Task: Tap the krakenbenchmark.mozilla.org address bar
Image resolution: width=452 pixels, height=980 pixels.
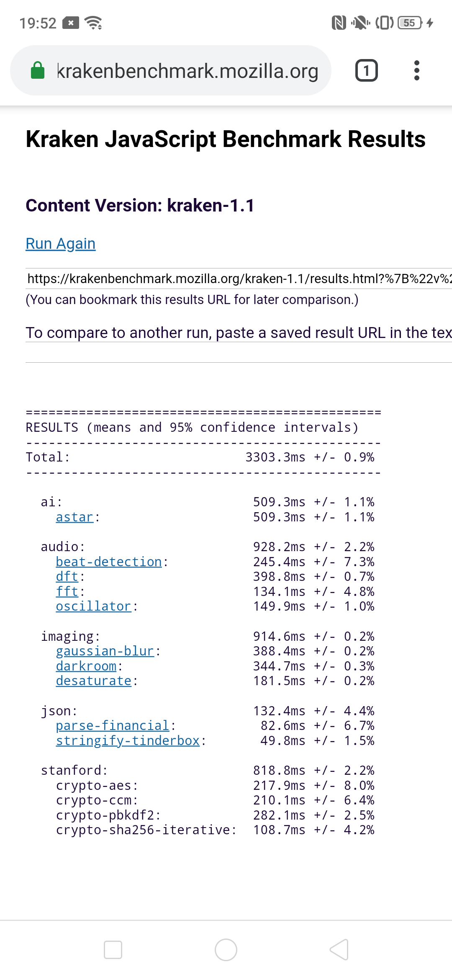Action: coord(187,70)
